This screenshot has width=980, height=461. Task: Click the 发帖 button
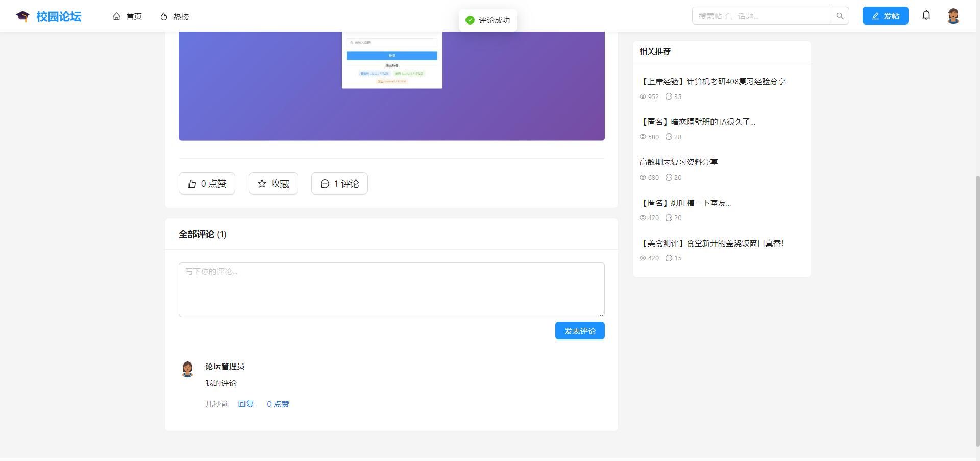tap(885, 15)
